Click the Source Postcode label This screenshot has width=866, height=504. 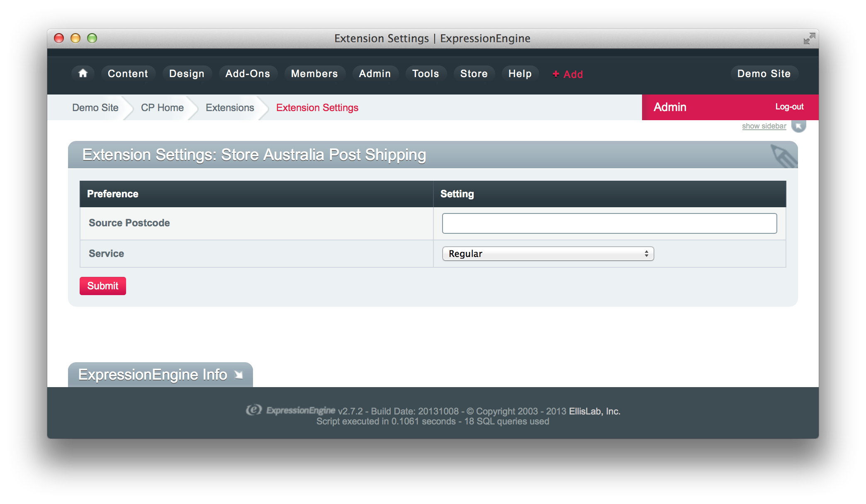[129, 223]
